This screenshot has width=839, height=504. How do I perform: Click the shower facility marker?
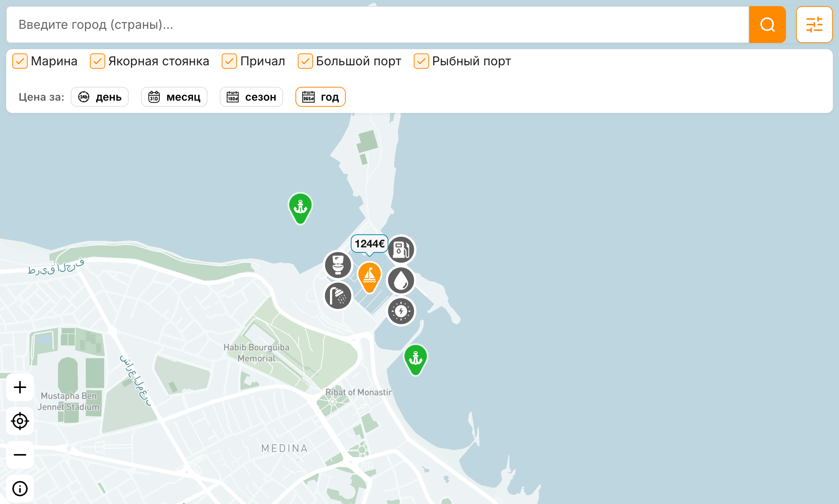pos(338,296)
